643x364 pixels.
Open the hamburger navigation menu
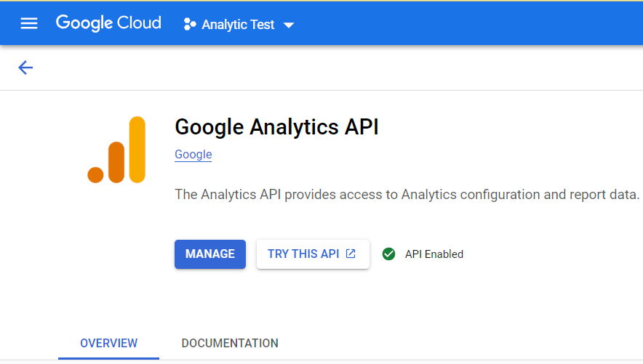click(x=29, y=24)
